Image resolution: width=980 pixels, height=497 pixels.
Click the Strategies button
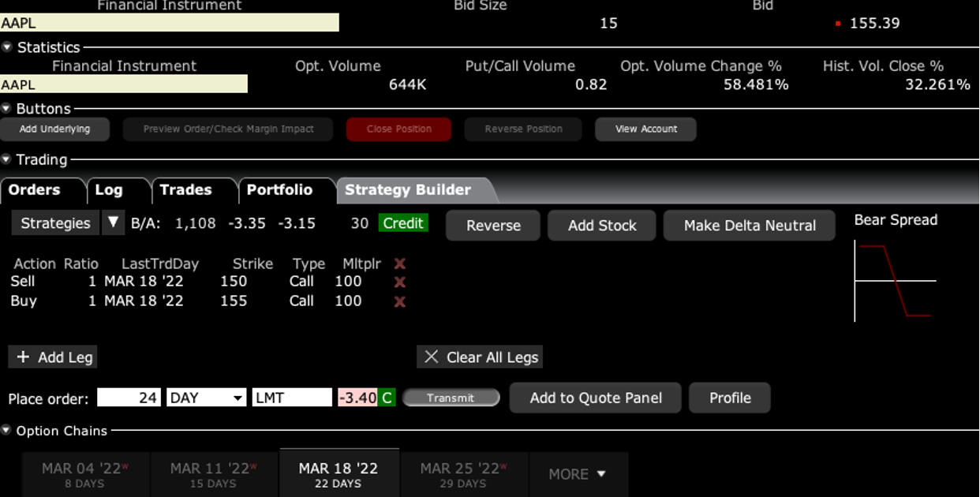click(x=56, y=223)
